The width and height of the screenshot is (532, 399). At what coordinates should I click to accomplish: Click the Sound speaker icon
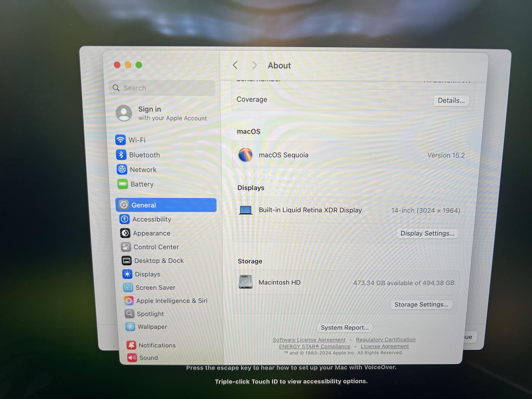point(132,358)
